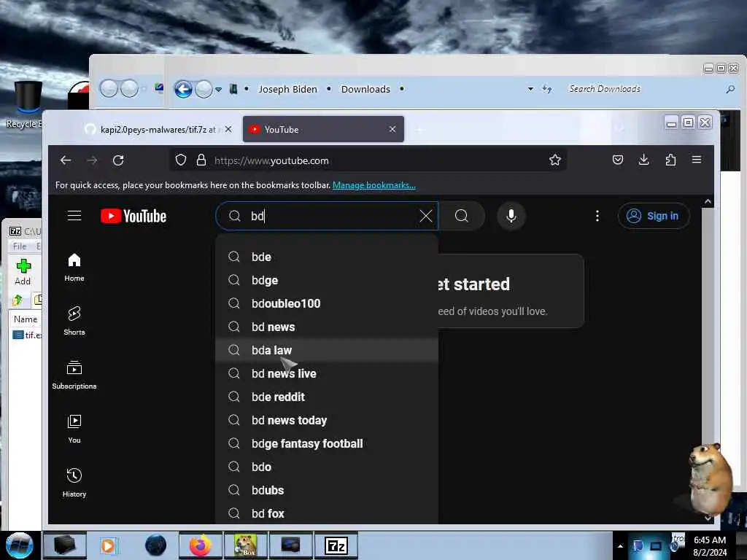
Task: Open Windows Start orb
Action: pyautogui.click(x=19, y=545)
